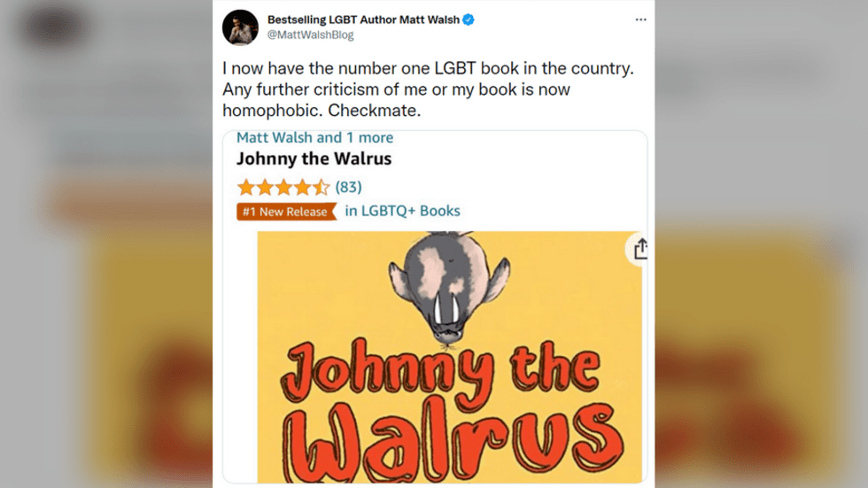Click the tweet text about number one LGBT book
This screenshot has width=868, height=488.
(x=428, y=89)
